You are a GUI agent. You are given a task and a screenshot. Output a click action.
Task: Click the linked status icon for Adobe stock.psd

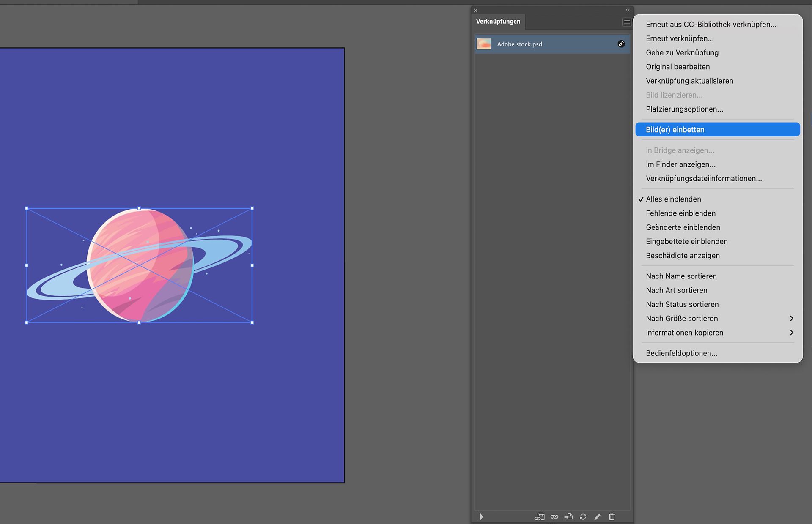pyautogui.click(x=621, y=44)
